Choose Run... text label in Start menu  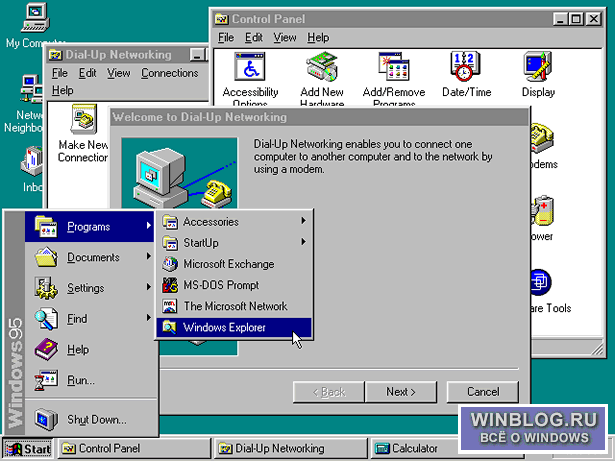[81, 380]
